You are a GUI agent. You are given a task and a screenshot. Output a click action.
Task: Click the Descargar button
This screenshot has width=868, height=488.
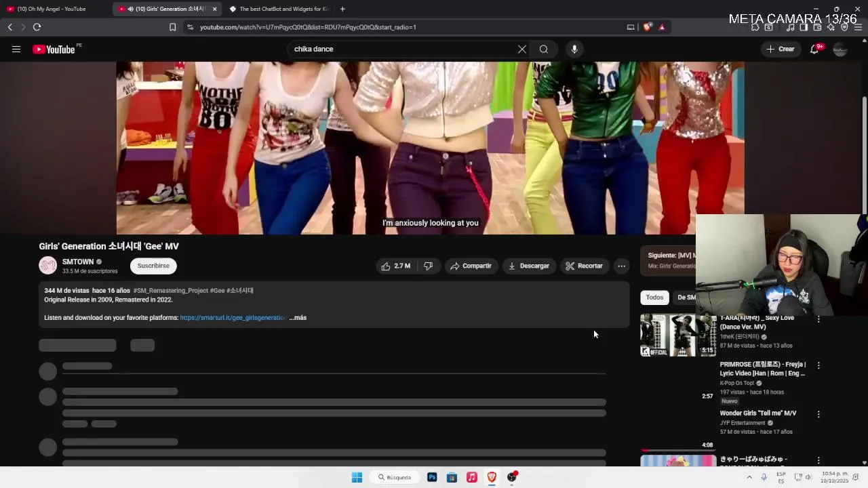click(x=529, y=266)
